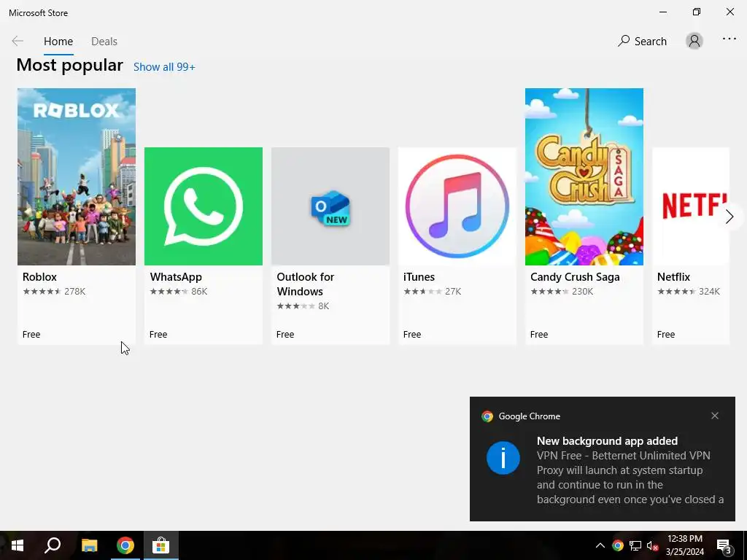Click the Candy Crush 230K rating
The width and height of the screenshot is (747, 560).
tap(562, 292)
